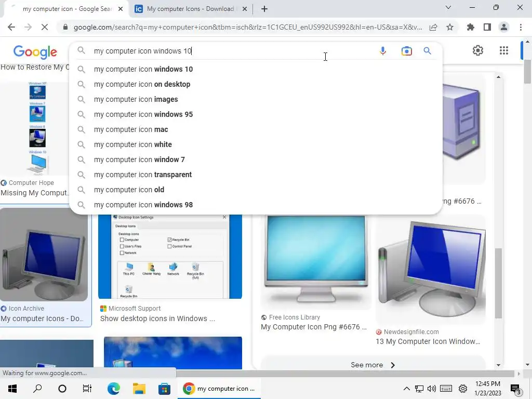Click the browser back arrow
This screenshot has height=399, width=532.
coord(11,27)
